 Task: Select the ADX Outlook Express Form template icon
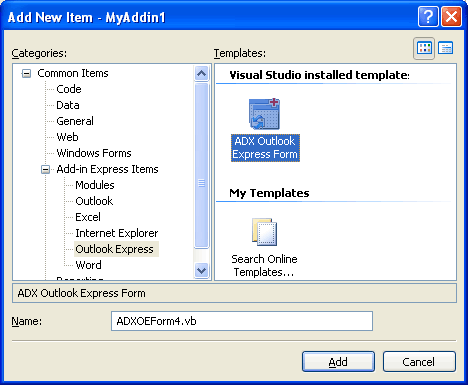click(x=265, y=114)
